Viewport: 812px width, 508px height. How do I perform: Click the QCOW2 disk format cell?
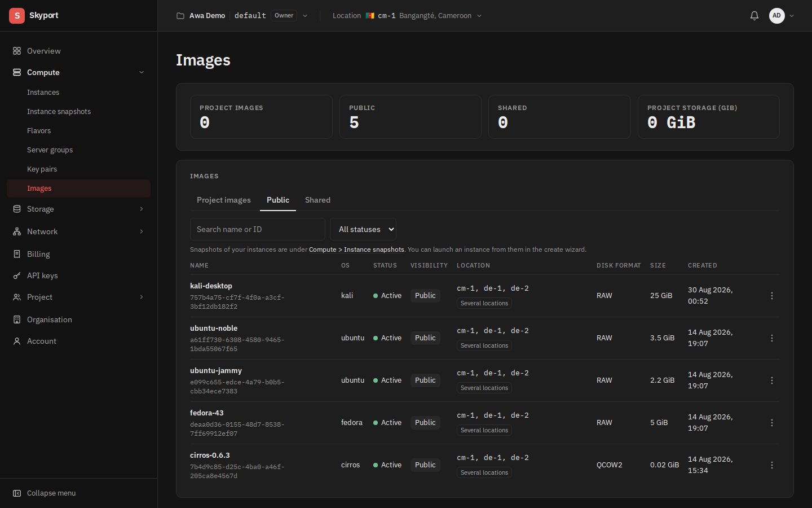pos(610,465)
